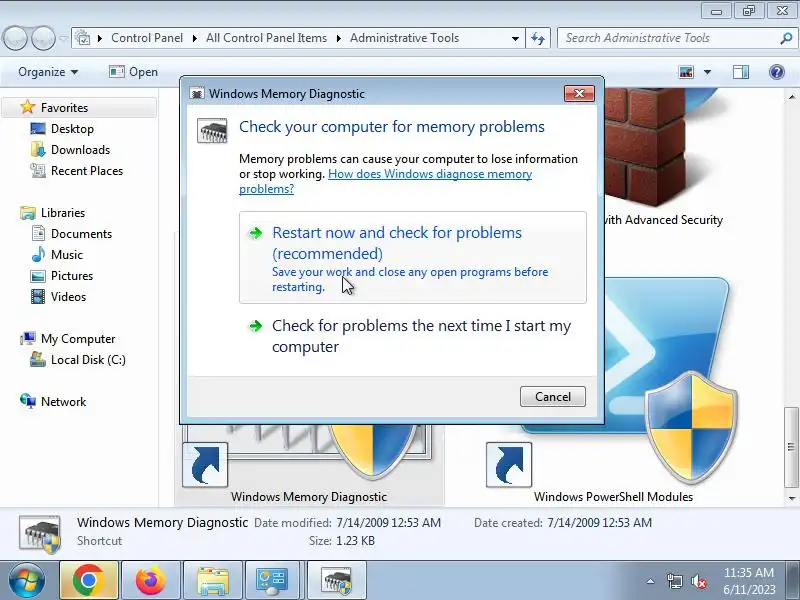
Task: Click the Back navigation button
Action: coord(14,38)
